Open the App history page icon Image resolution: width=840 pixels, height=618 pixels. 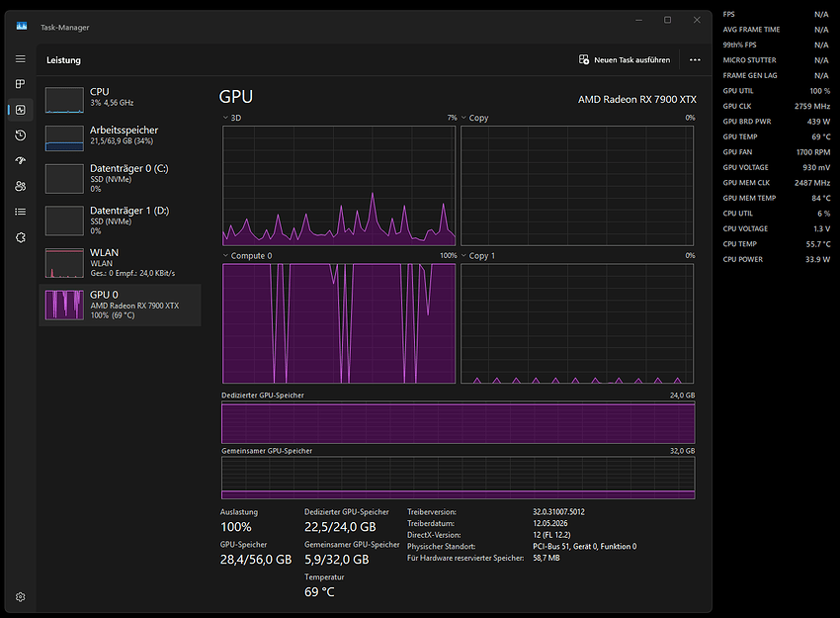(21, 135)
